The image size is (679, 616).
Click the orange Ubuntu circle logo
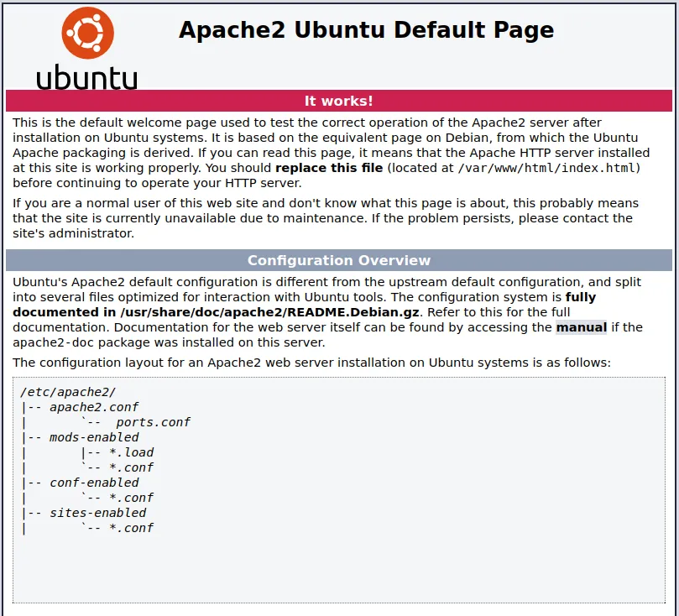pyautogui.click(x=87, y=33)
